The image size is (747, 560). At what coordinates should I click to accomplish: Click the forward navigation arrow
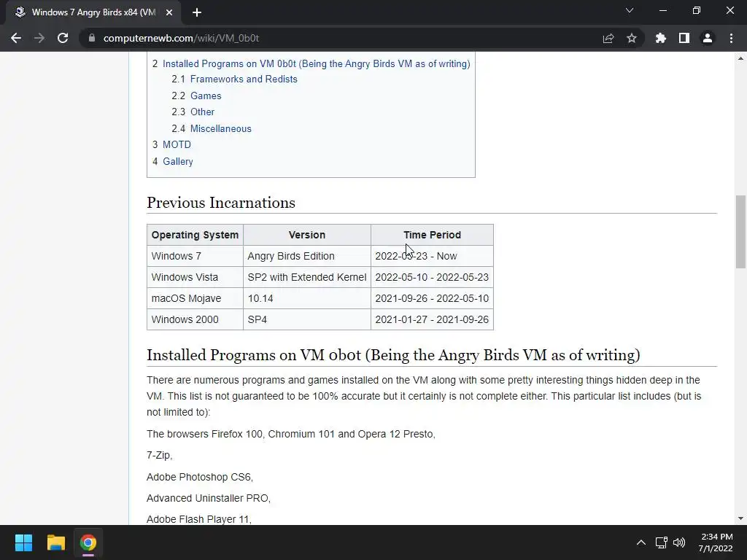point(39,38)
